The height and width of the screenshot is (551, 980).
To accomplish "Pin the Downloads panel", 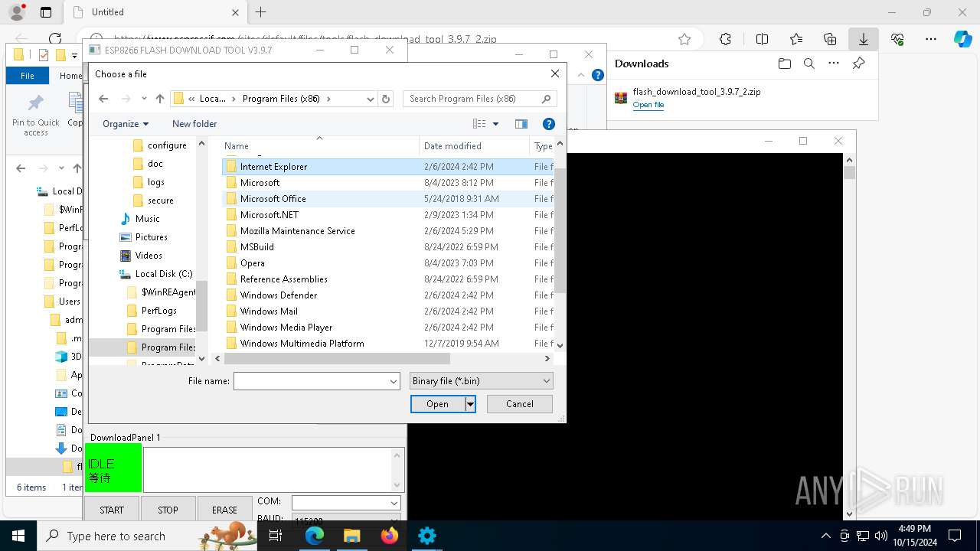I will [x=859, y=64].
